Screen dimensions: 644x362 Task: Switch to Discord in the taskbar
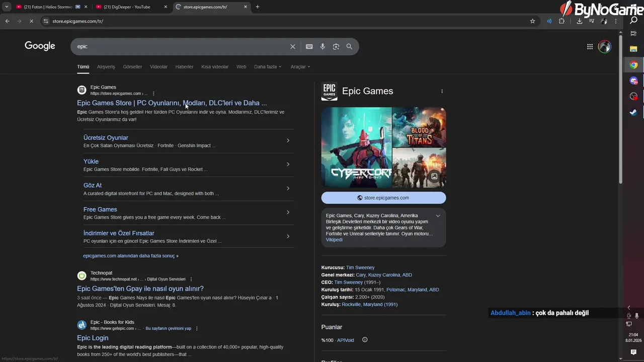coord(633,80)
